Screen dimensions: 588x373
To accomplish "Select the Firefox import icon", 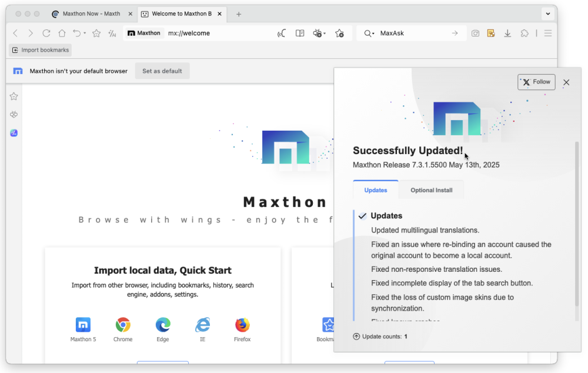I will tap(242, 325).
